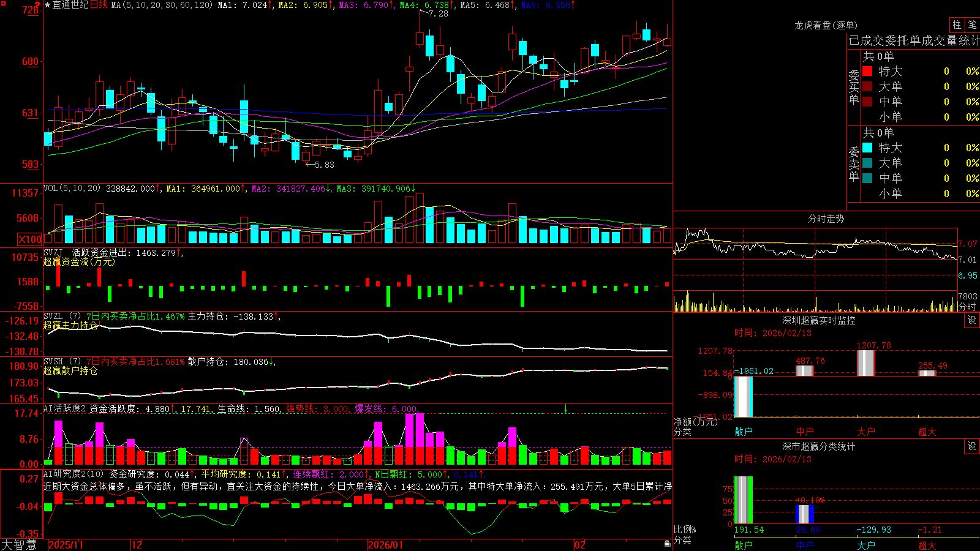Click the teal 中单 sell-order swatch
The width and height of the screenshot is (980, 551).
[x=867, y=178]
